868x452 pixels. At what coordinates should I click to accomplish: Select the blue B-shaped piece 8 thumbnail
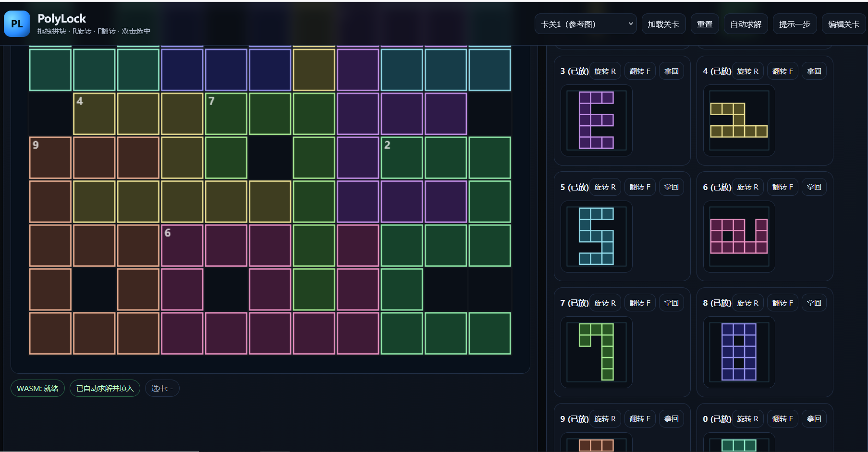pyautogui.click(x=738, y=352)
